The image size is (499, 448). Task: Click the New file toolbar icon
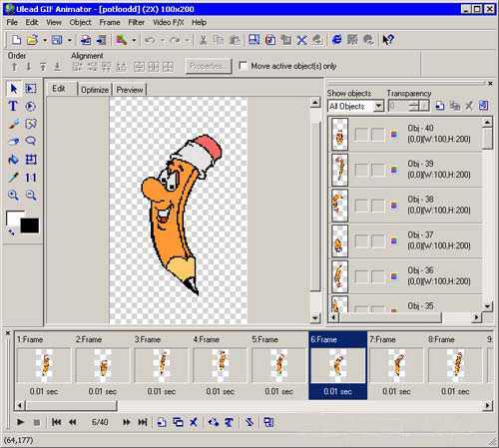point(16,40)
